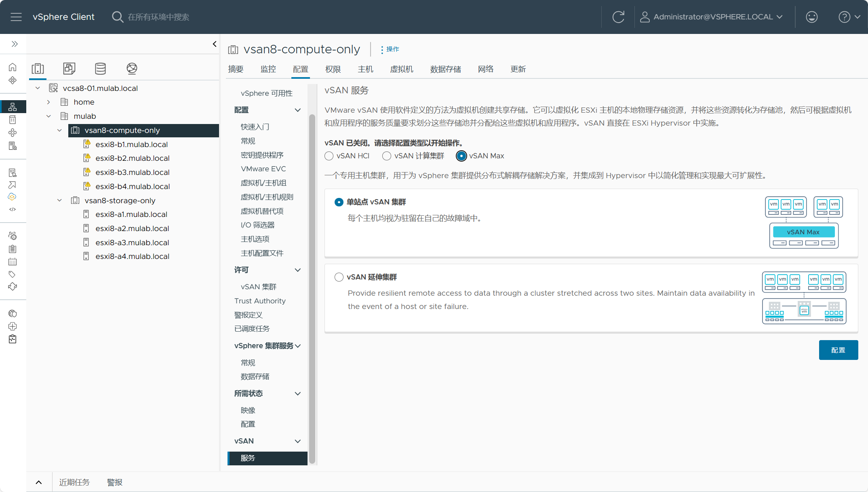This screenshot has height=492, width=868.
Task: Open Lifecycle Manager sidebar icon
Action: pos(13,287)
